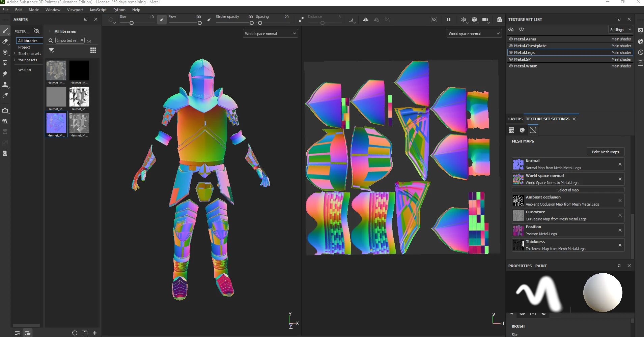
Task: Select the Ambient occlusion mesh map slot
Action: tap(568, 201)
